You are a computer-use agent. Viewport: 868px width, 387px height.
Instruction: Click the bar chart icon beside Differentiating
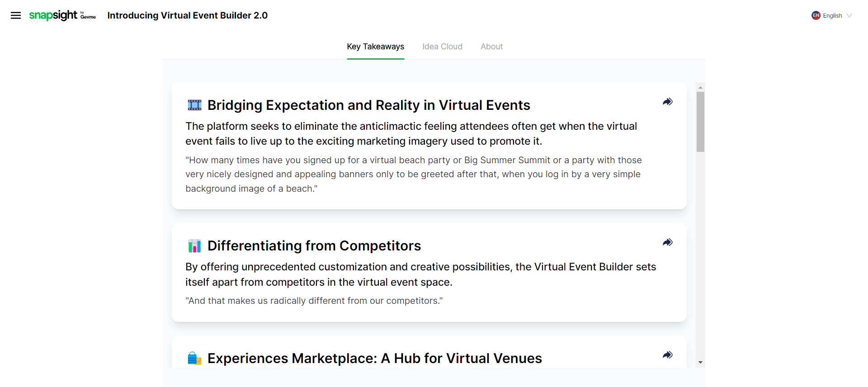pyautogui.click(x=194, y=246)
